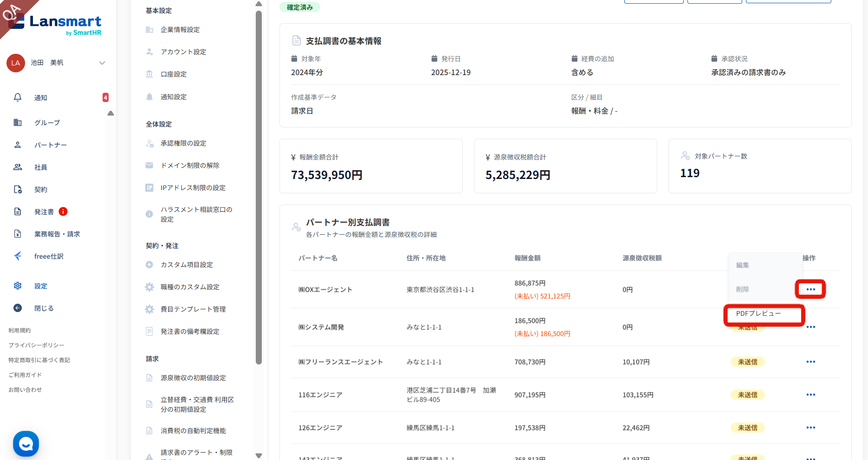Image resolution: width=868 pixels, height=460 pixels.
Task: Open 発注書の備考欄設定 in settings list
Action: coord(190,332)
